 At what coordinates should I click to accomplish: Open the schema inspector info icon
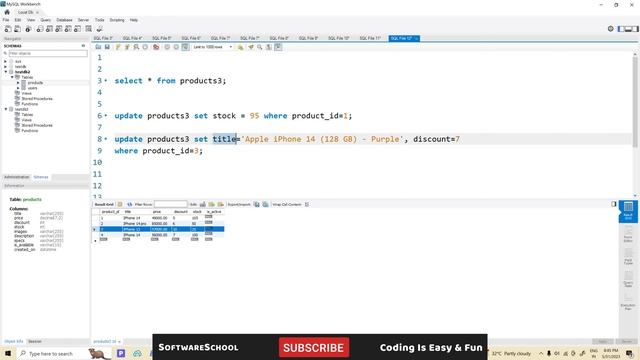pos(28,29)
